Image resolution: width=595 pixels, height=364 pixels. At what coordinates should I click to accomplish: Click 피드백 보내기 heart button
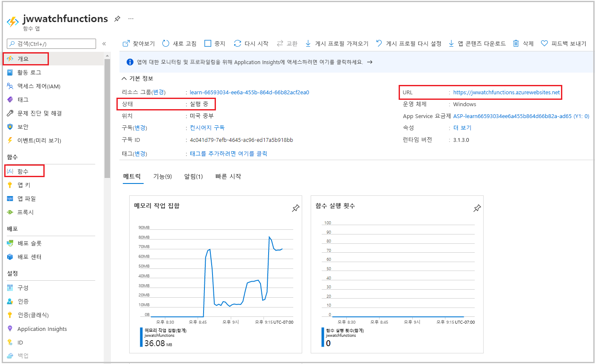click(x=564, y=44)
